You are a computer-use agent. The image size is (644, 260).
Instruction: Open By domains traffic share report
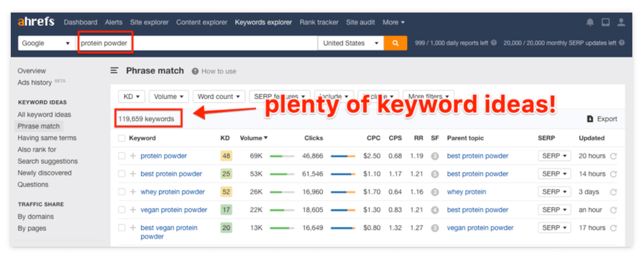[35, 217]
